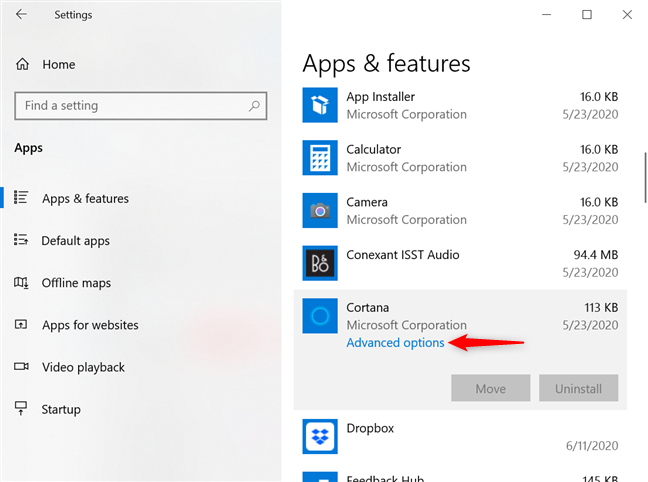This screenshot has width=648, height=482.
Task: Click the Default apps icon
Action: tap(21, 239)
